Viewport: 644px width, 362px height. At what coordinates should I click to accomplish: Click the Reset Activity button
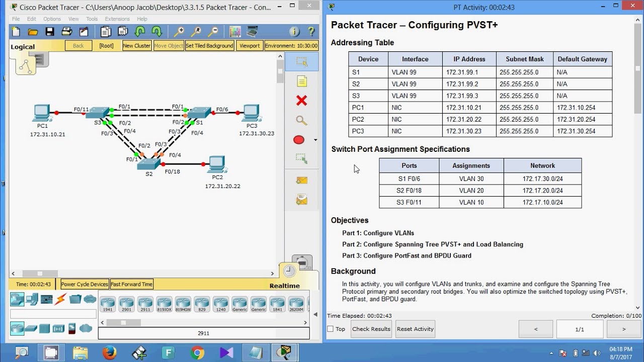click(x=415, y=329)
